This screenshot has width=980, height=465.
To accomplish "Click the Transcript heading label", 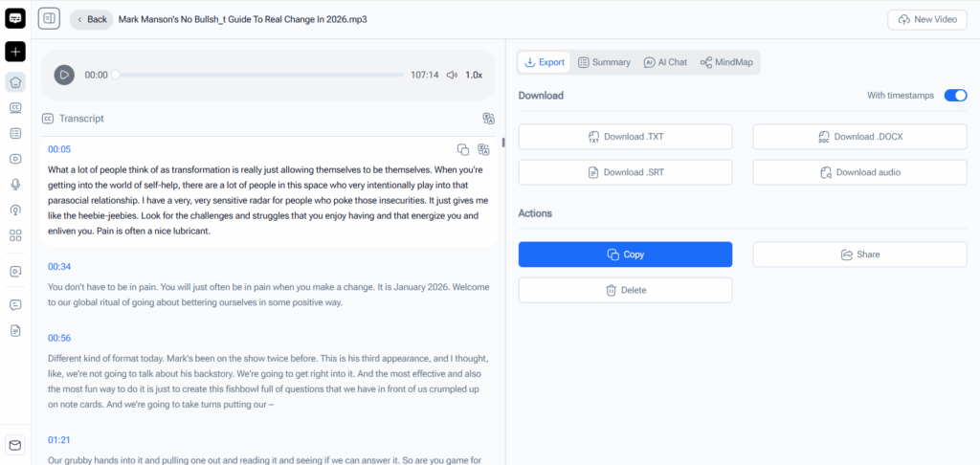I will tap(81, 119).
